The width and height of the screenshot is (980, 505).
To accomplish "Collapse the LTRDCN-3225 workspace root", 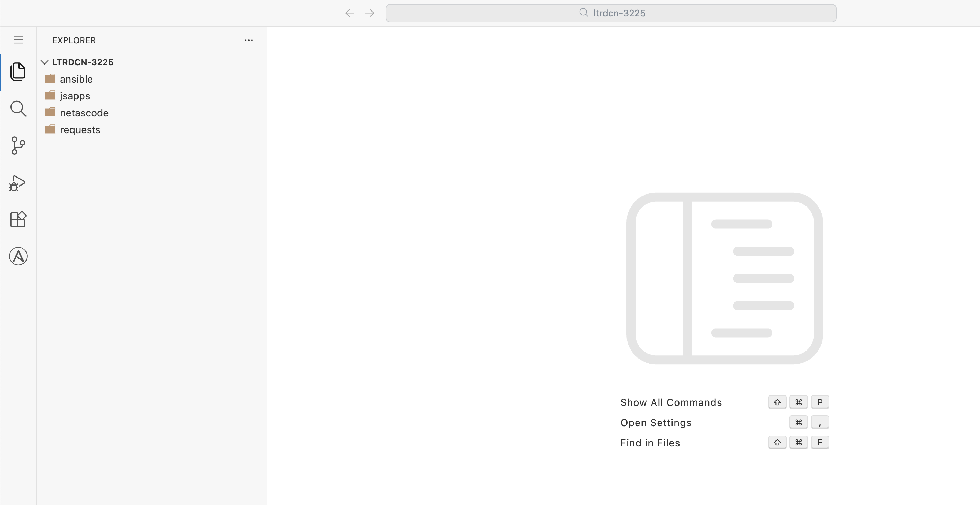I will pos(83,62).
